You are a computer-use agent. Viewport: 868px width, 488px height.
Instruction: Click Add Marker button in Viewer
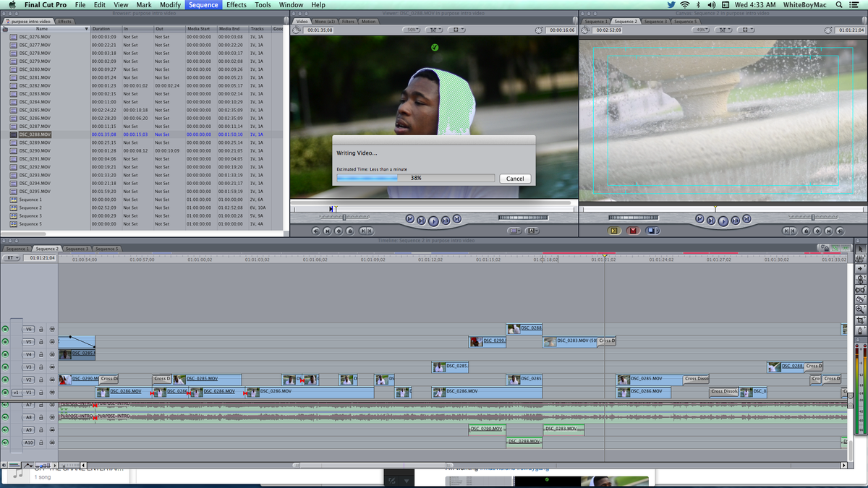point(350,231)
